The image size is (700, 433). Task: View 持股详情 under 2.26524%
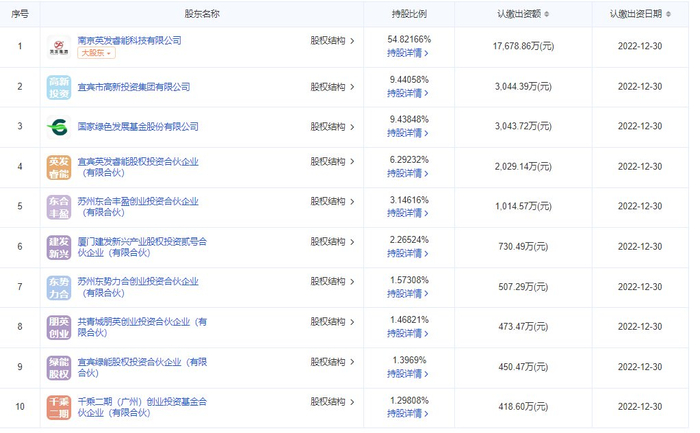pyautogui.click(x=408, y=254)
